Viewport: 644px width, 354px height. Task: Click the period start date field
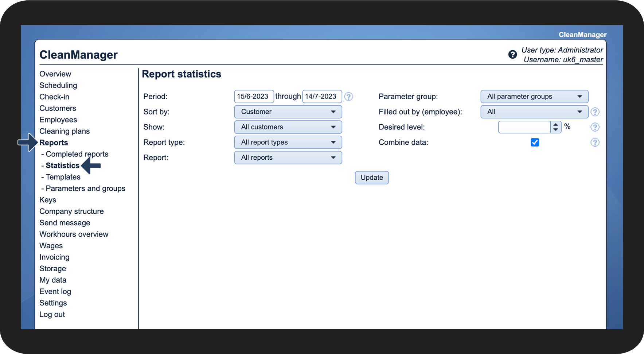[x=253, y=97]
